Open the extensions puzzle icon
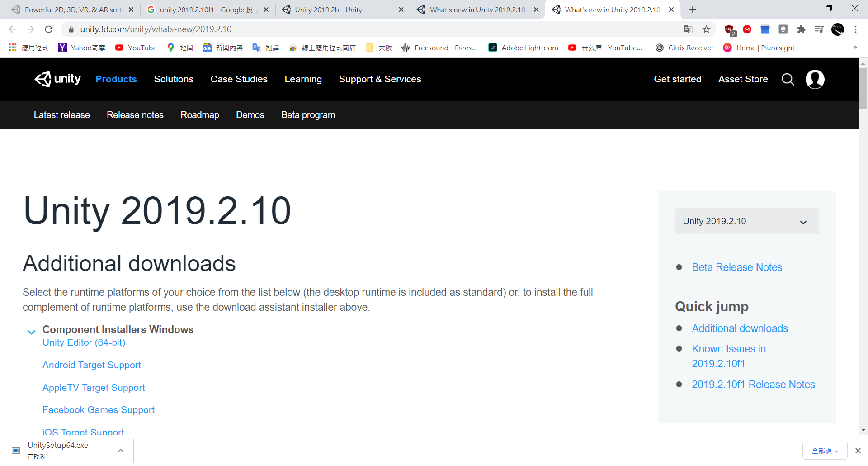The height and width of the screenshot is (466, 868). [x=801, y=29]
